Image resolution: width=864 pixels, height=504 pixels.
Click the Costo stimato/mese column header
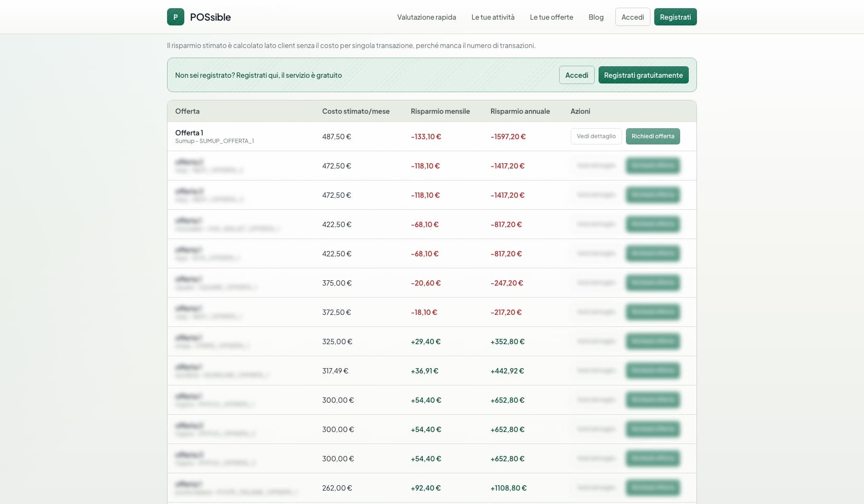click(356, 111)
